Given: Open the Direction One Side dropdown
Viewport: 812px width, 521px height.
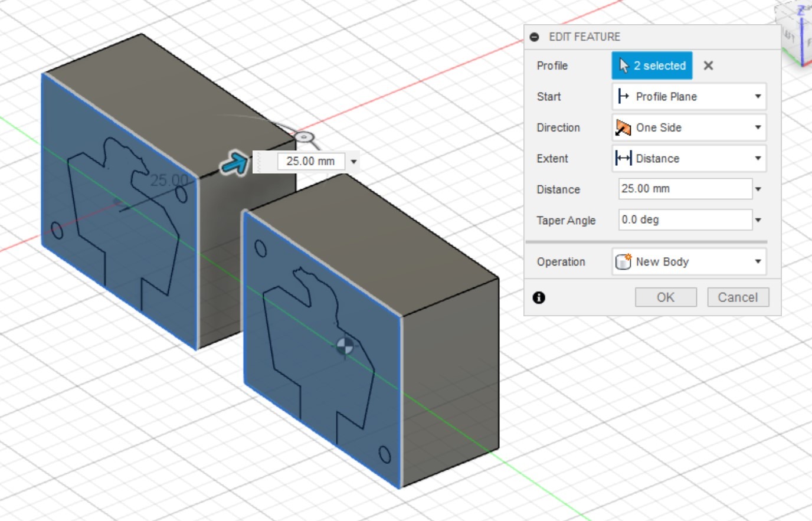Looking at the screenshot, I should (689, 127).
